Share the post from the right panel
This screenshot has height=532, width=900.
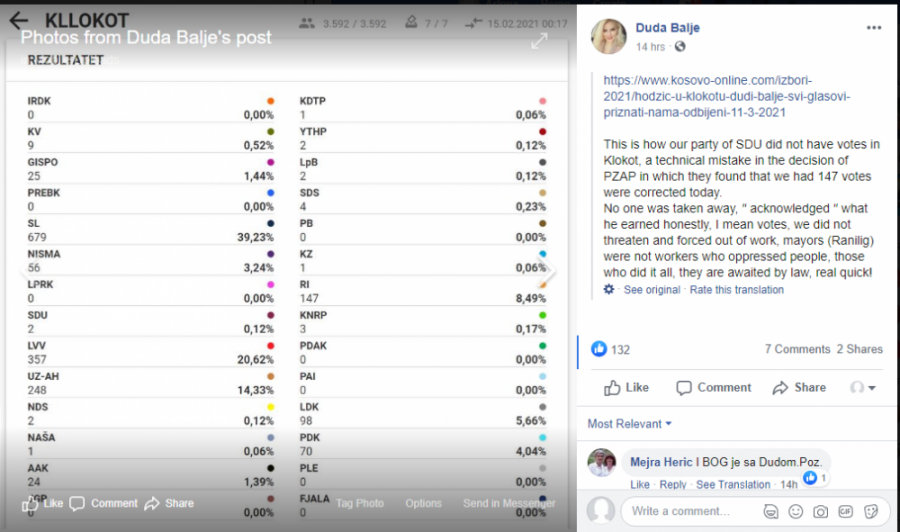799,388
